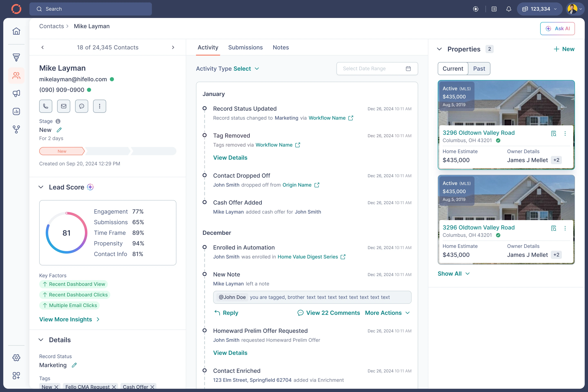Open the chat message icon button
This screenshot has width=588, height=392.
81,106
